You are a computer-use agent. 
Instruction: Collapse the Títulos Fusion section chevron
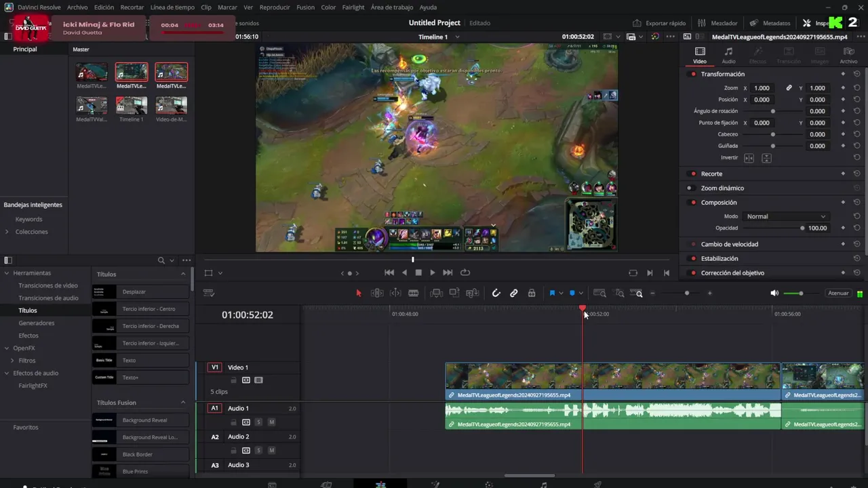183,403
